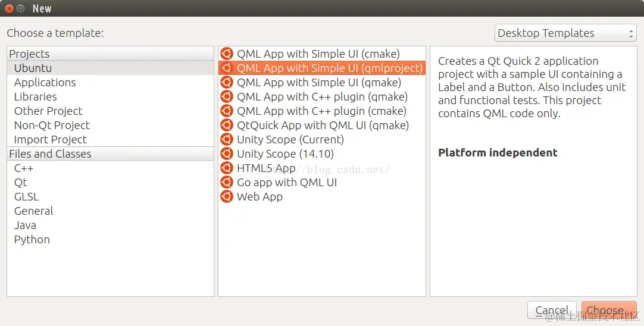The width and height of the screenshot is (644, 326).
Task: Click the Unity Scope (Current) icon
Action: 226,140
